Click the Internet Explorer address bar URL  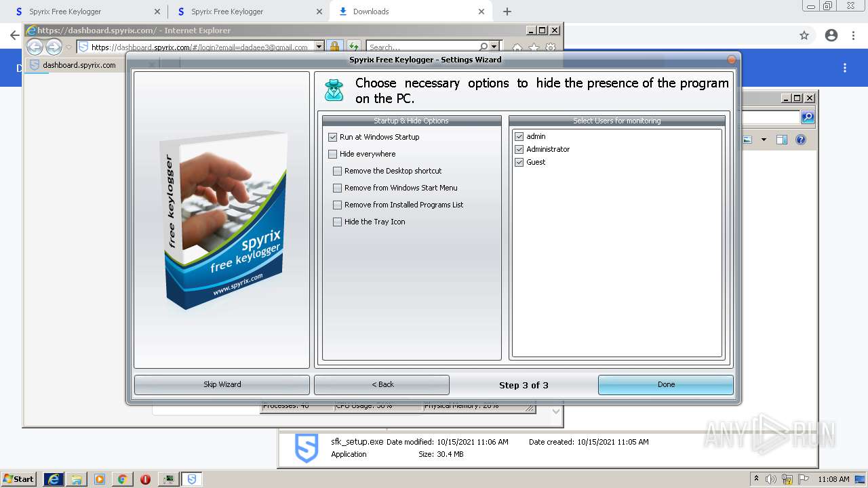pyautogui.click(x=199, y=47)
